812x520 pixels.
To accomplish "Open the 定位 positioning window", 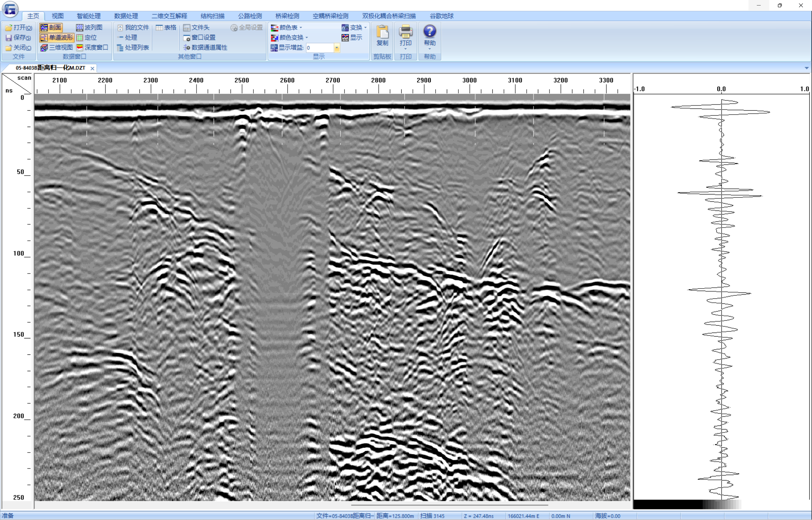I will 87,37.
